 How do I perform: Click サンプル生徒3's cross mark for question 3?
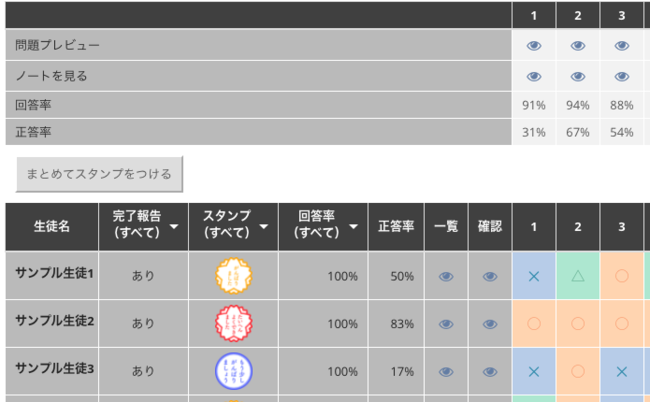[x=621, y=371]
